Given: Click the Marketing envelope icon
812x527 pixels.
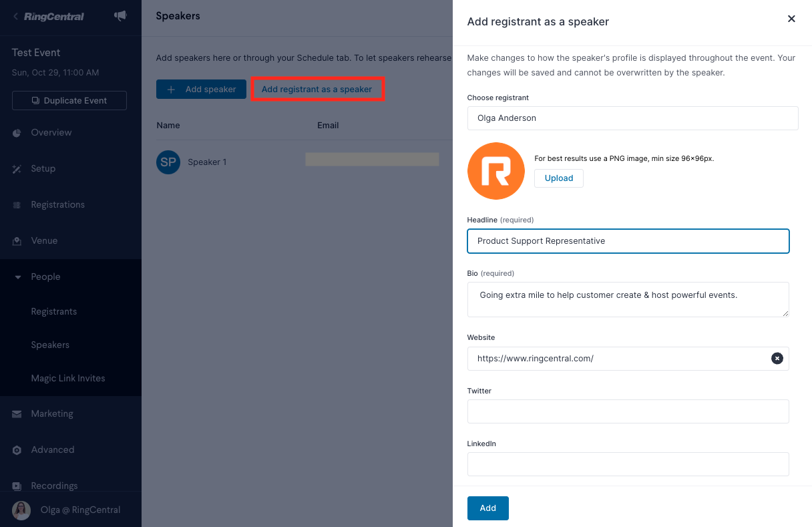Looking at the screenshot, I should click(x=17, y=414).
